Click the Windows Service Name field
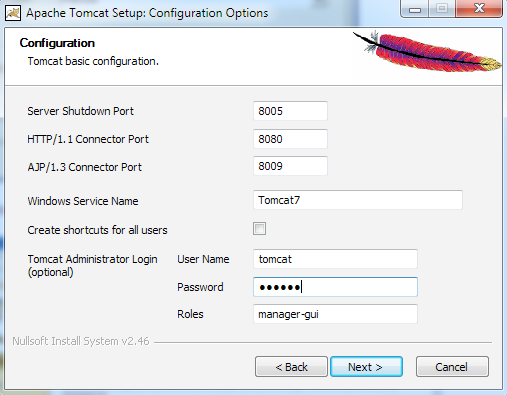 point(358,200)
